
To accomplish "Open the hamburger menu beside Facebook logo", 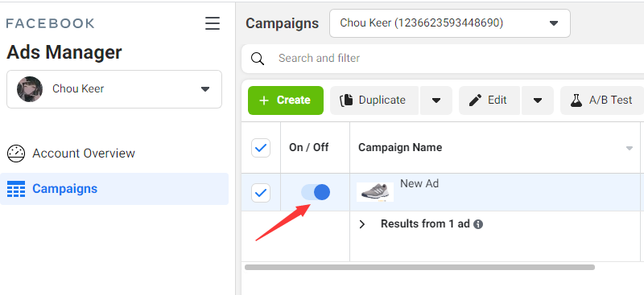I will (213, 23).
